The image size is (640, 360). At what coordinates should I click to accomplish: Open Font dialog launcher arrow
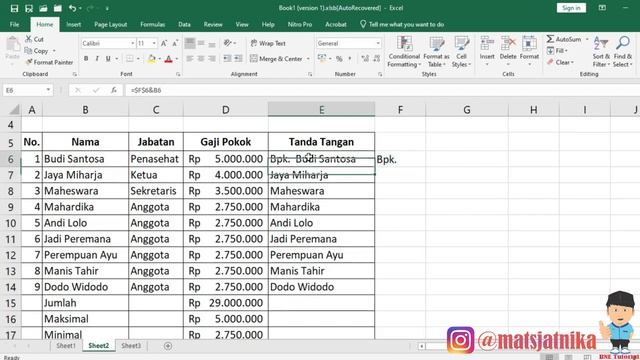[x=178, y=74]
